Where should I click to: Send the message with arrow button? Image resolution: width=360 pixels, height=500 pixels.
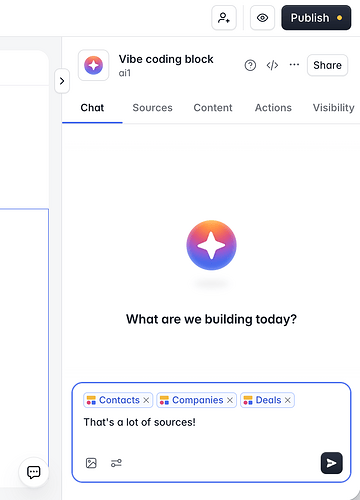(x=331, y=463)
